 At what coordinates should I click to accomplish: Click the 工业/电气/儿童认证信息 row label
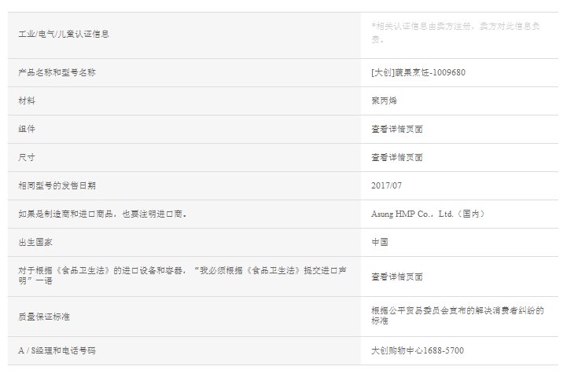[64, 35]
